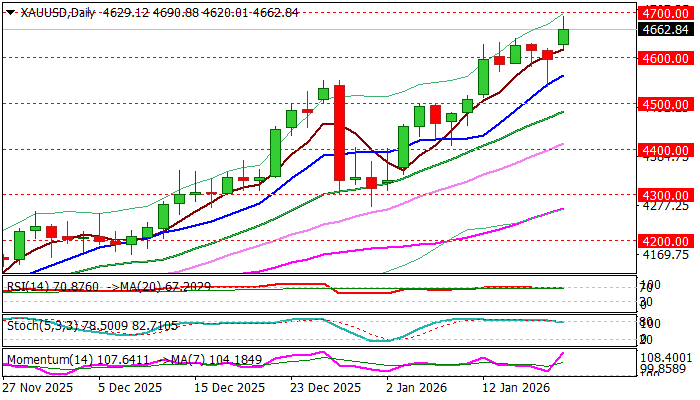Click the current price tag 4662.84

tap(665, 30)
